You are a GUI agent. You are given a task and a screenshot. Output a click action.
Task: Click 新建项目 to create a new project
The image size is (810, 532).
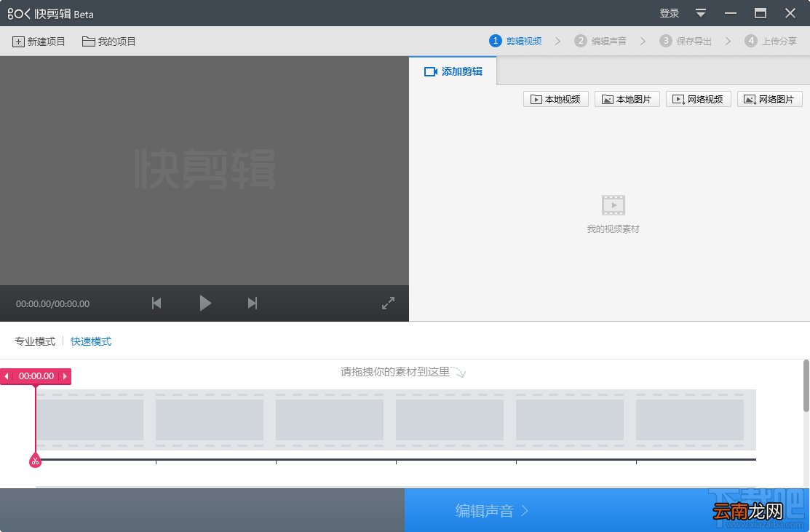tap(39, 41)
